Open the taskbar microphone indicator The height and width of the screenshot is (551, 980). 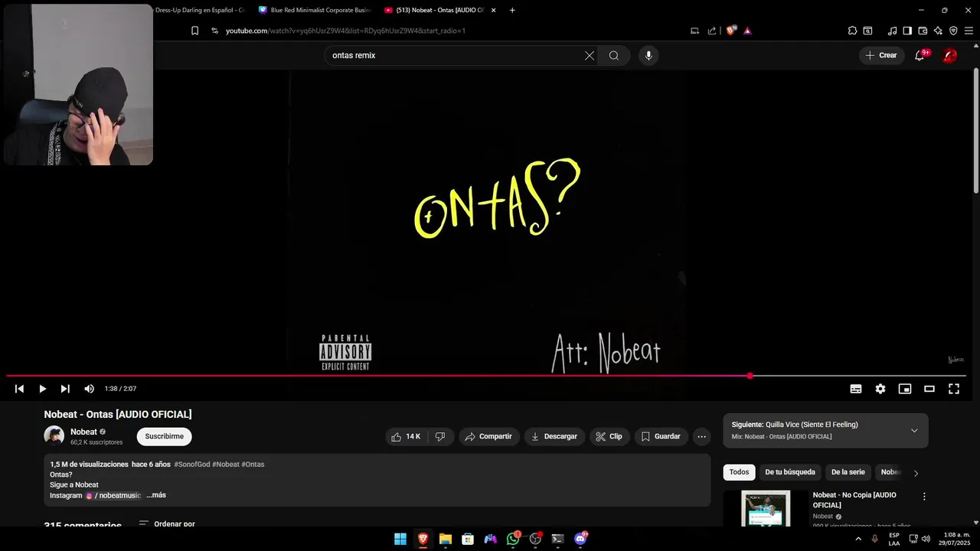[874, 539]
